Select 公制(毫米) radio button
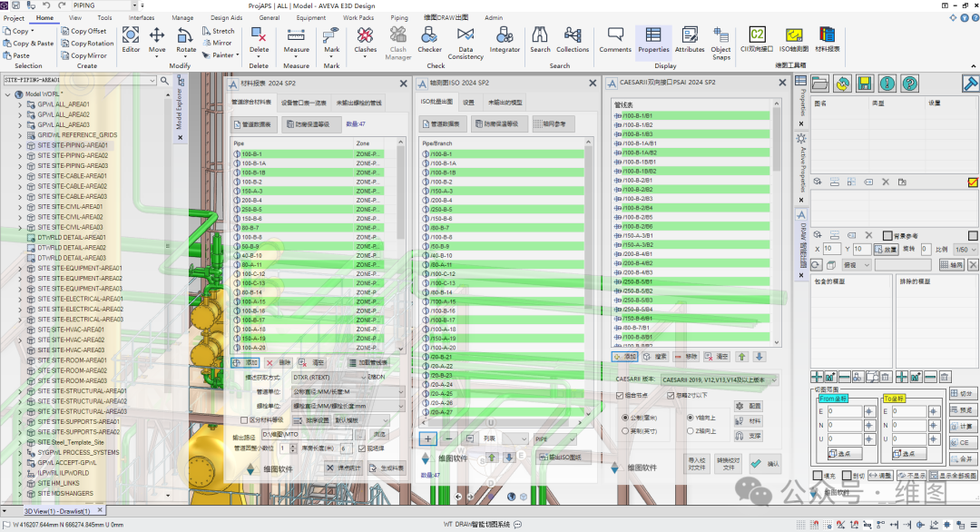Viewport: 980px width, 532px height. [x=625, y=418]
